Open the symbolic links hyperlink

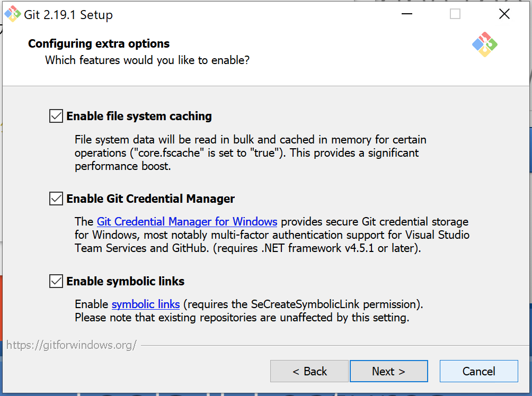(146, 304)
